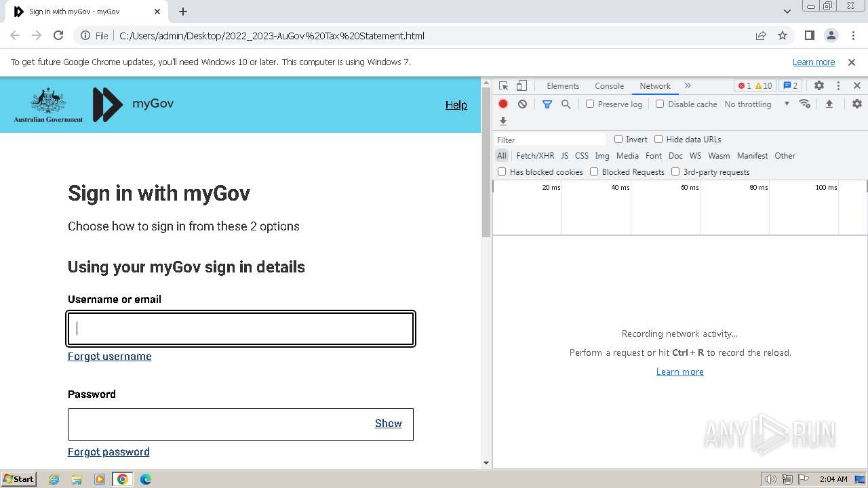Click the Forgot password link
The height and width of the screenshot is (488, 868).
coord(108,452)
